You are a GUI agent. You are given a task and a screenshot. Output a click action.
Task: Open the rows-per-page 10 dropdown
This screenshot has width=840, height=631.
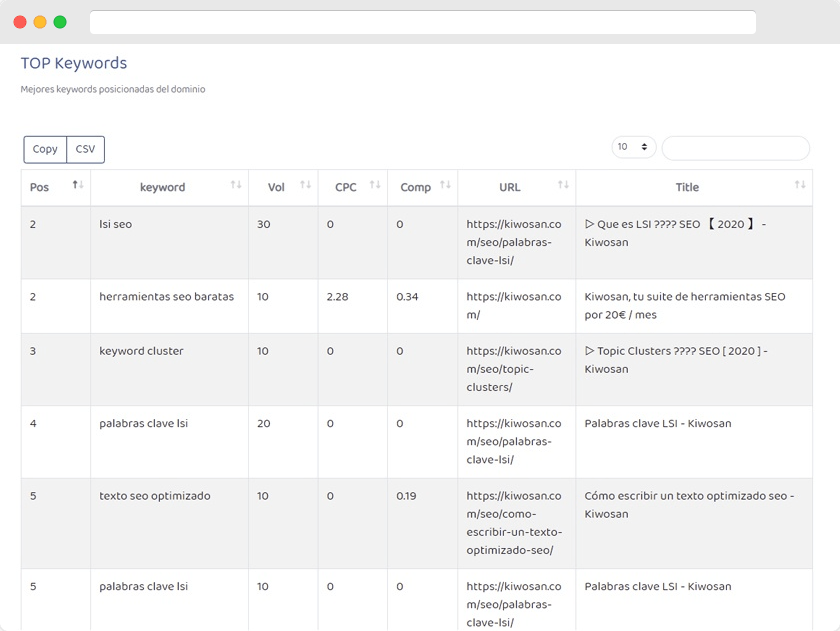634,147
